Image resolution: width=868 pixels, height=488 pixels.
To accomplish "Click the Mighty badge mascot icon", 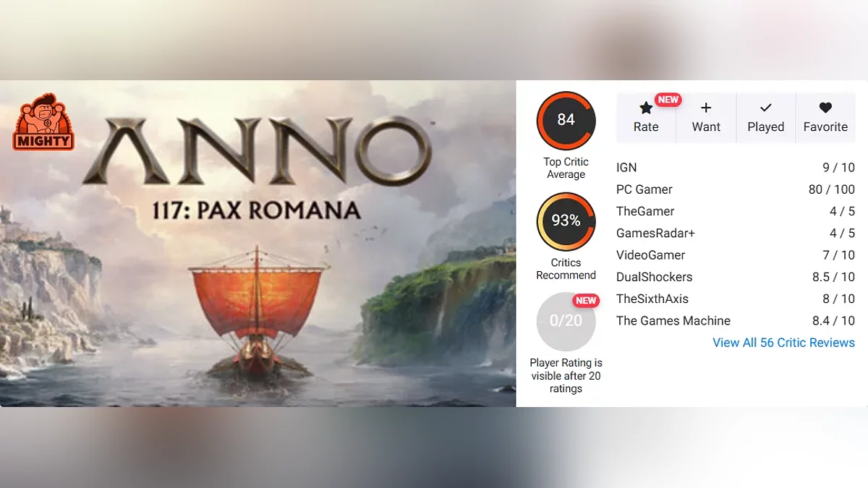I will pyautogui.click(x=43, y=121).
